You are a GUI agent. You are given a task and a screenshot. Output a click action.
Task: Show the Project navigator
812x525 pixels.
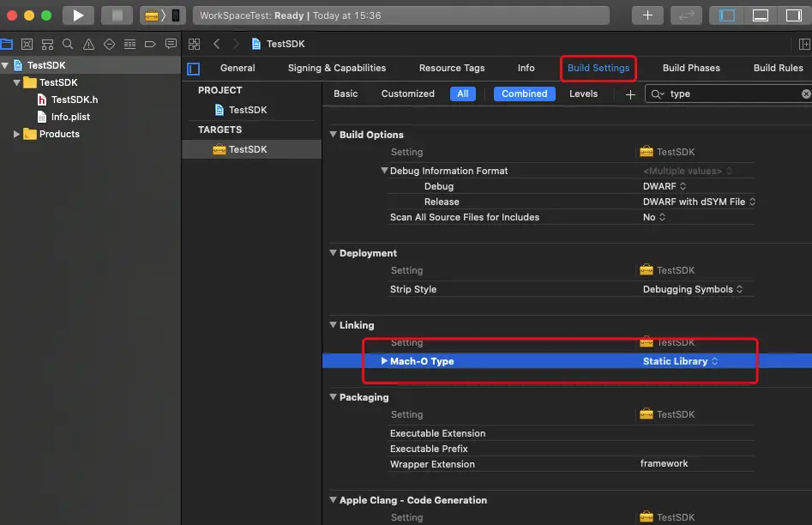(7, 45)
